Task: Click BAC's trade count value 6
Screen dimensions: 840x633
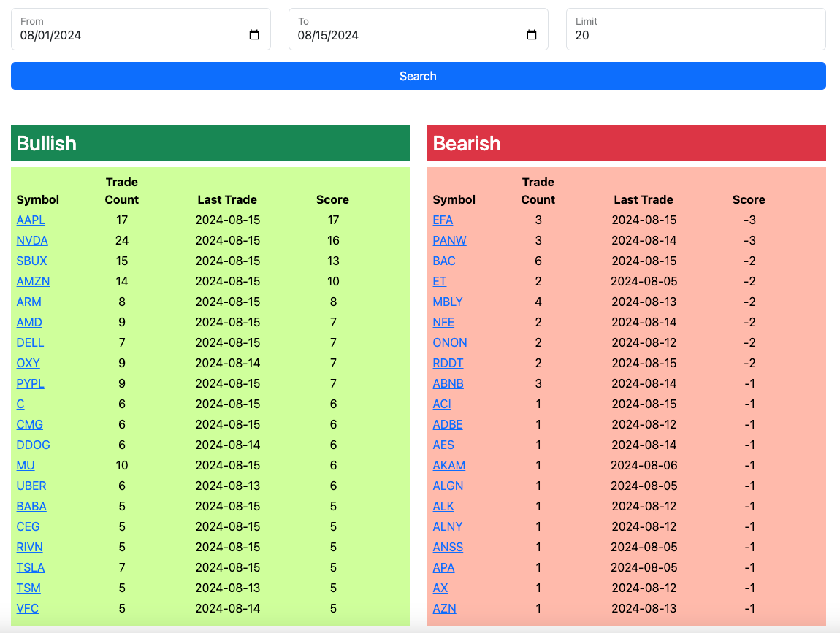Action: click(538, 261)
